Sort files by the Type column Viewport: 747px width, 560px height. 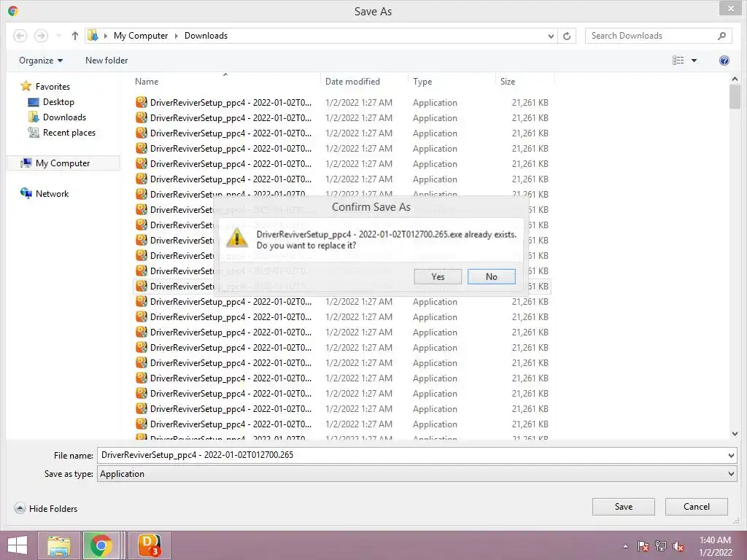pos(452,82)
